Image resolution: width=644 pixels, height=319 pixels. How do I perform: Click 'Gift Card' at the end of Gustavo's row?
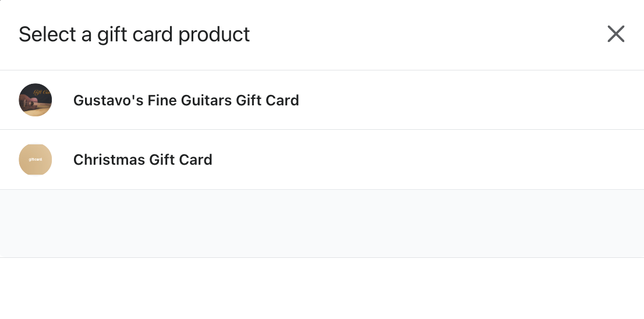pyautogui.click(x=267, y=100)
